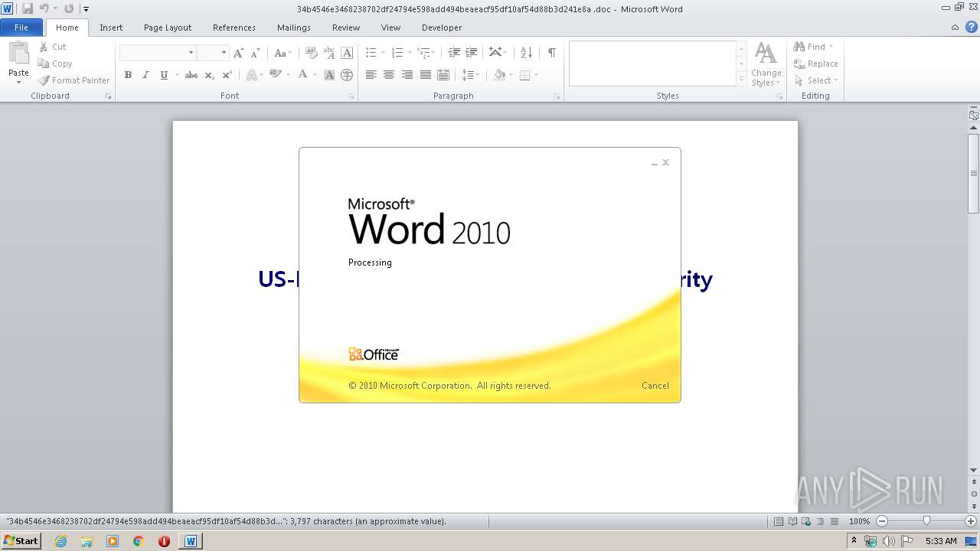Click the Copy command

click(x=55, y=64)
